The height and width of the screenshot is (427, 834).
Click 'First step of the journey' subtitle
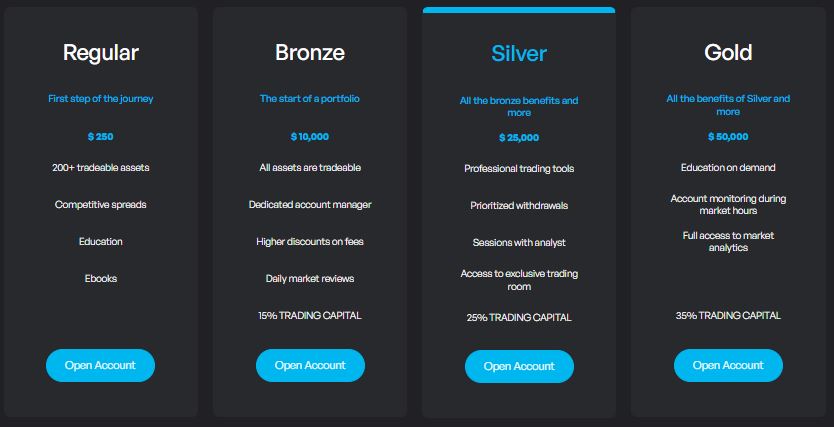tap(101, 99)
